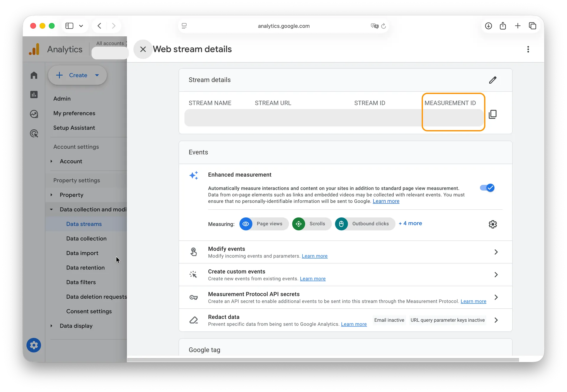The width and height of the screenshot is (567, 392).
Task: Open the Reports bar-chart icon
Action: (34, 94)
